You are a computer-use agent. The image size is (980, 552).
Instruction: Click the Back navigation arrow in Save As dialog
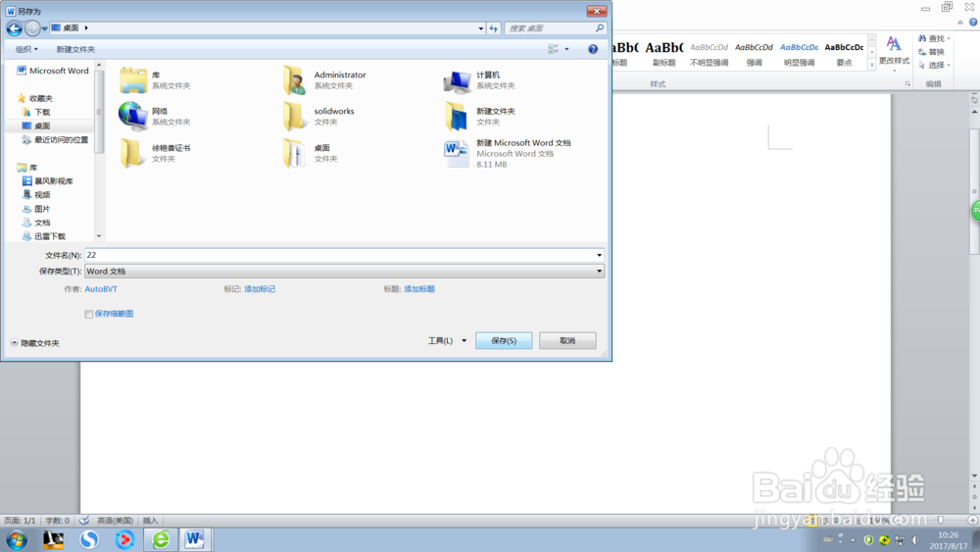[14, 28]
